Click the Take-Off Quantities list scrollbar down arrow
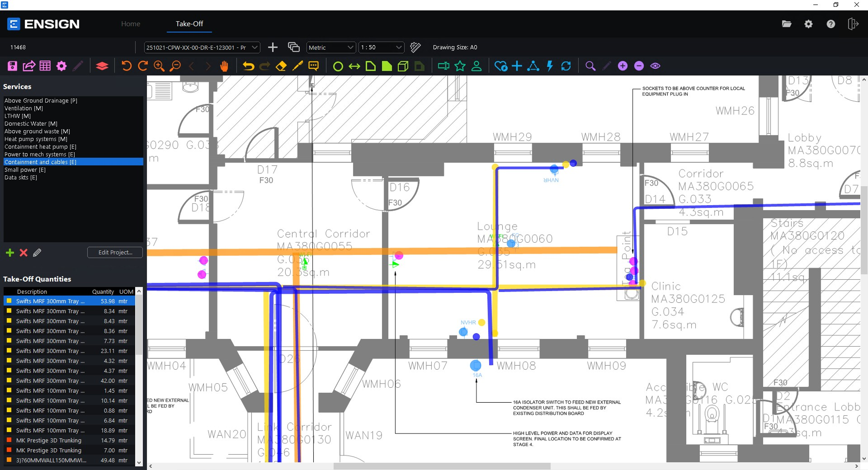The width and height of the screenshot is (868, 470). [139, 462]
